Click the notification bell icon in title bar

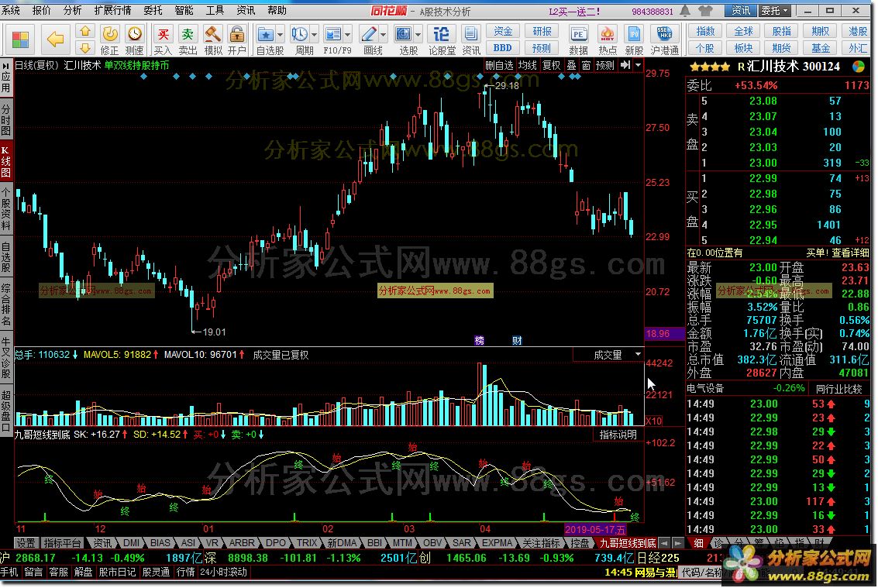pos(685,11)
